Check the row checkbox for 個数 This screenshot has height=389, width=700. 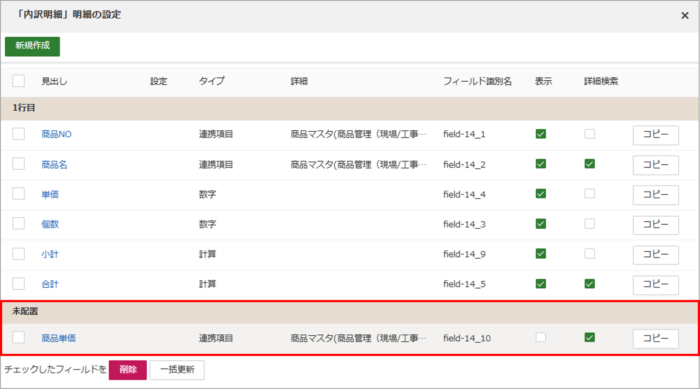click(x=18, y=223)
